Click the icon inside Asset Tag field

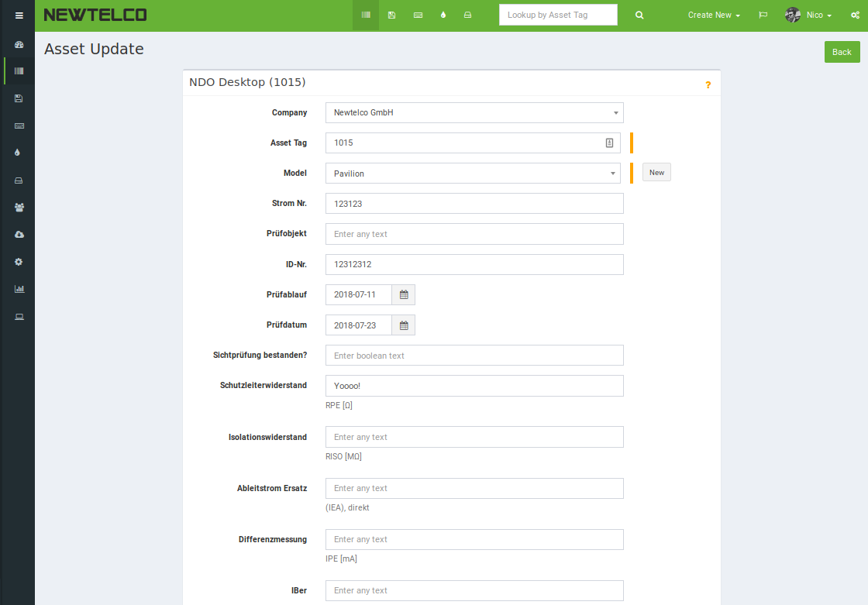pyautogui.click(x=609, y=143)
